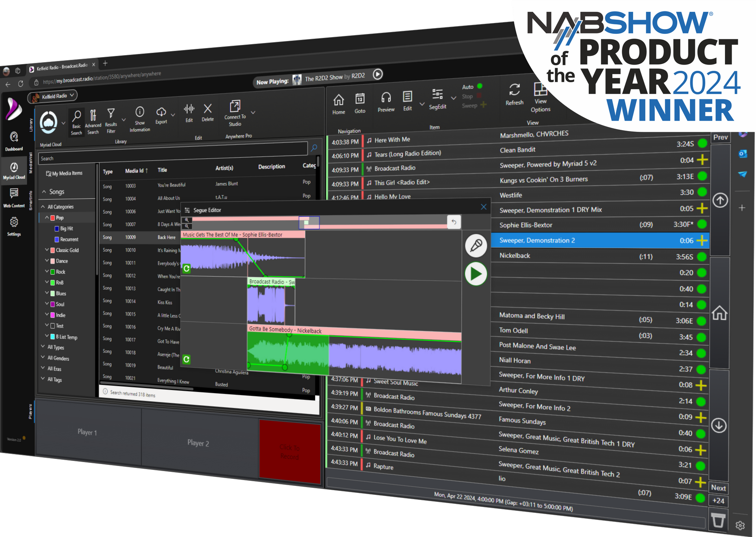Open View Options
The height and width of the screenshot is (537, 756).
point(541,97)
